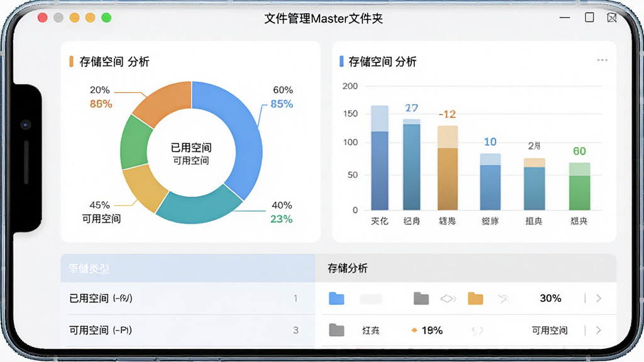Click the green dot in the title bar
This screenshot has height=362, width=644.
[x=106, y=18]
